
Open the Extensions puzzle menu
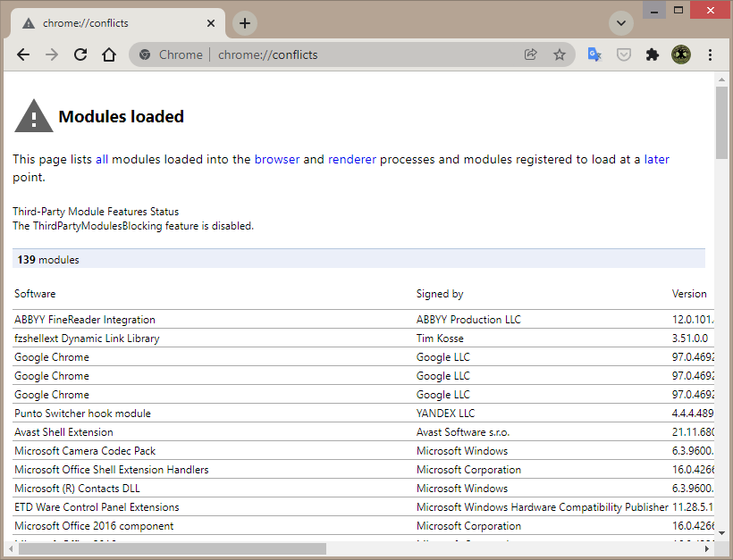click(653, 54)
